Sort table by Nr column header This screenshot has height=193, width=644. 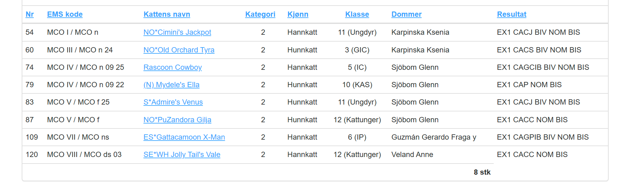(x=29, y=14)
